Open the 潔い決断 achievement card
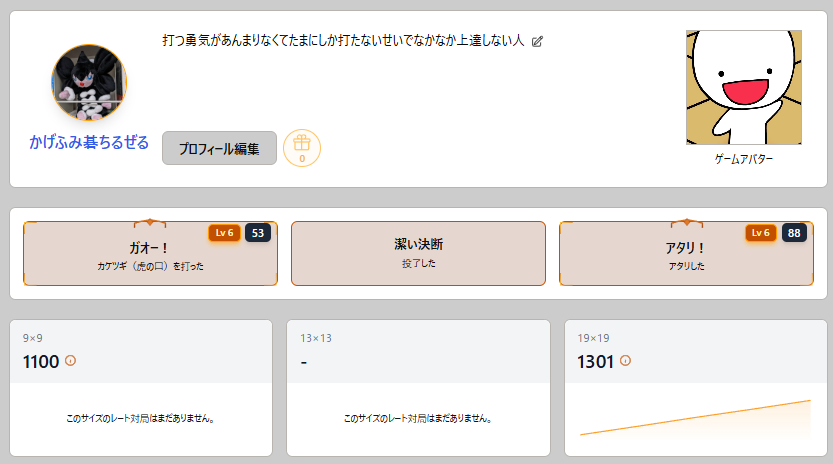The height and width of the screenshot is (464, 833). tap(419, 254)
